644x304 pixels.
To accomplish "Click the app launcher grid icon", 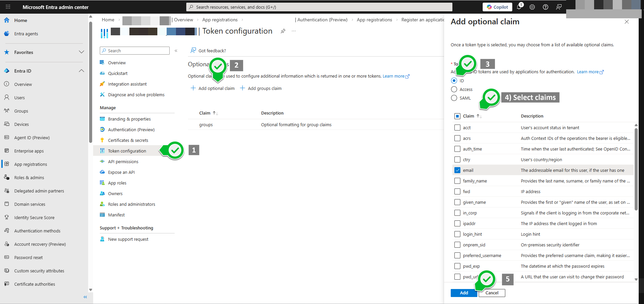I will coord(8,7).
